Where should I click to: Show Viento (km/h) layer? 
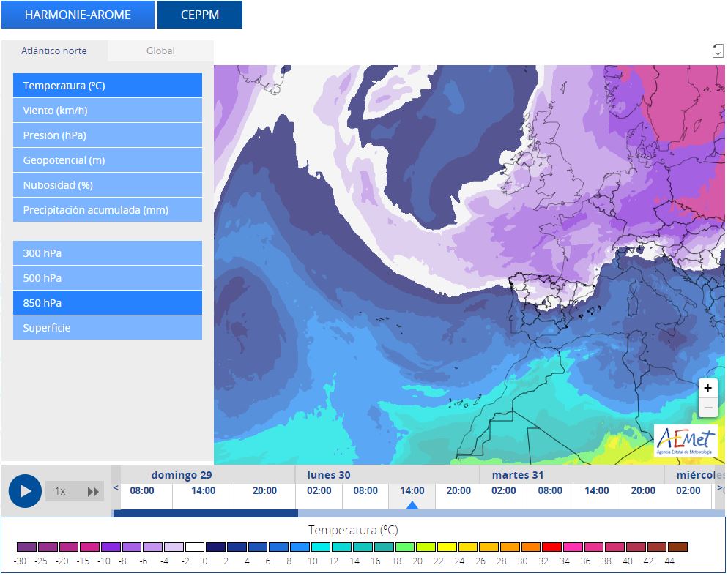[107, 111]
